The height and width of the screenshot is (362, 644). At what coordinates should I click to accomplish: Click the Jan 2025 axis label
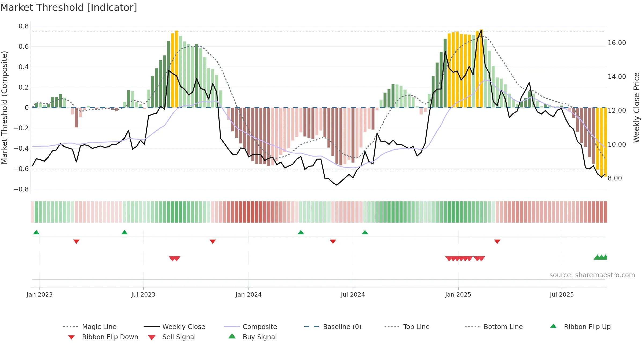click(x=458, y=294)
